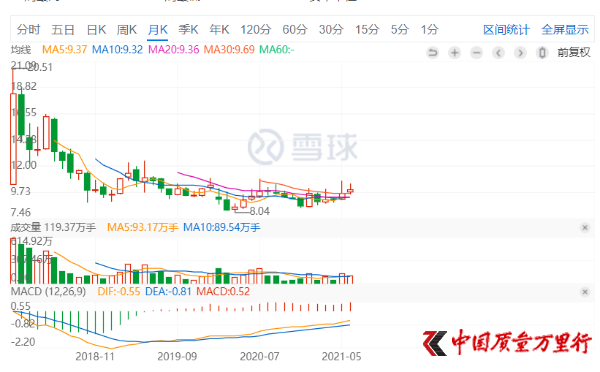Select the 季K quarterly chart tab
Image resolution: width=600 pixels, height=372 pixels.
188,29
